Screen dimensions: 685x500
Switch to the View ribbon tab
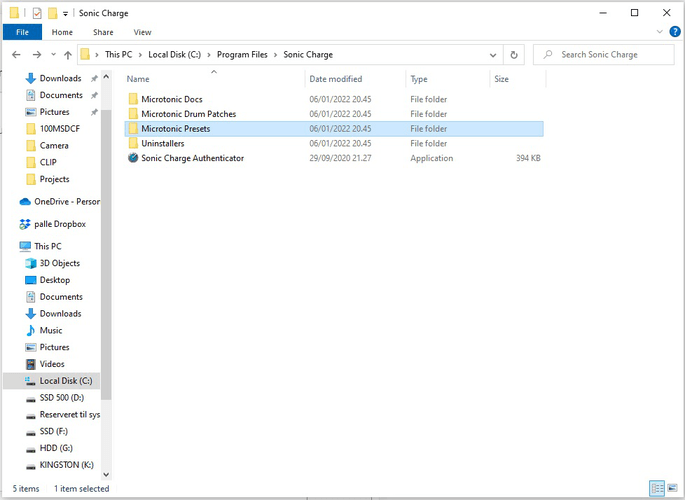tap(142, 32)
